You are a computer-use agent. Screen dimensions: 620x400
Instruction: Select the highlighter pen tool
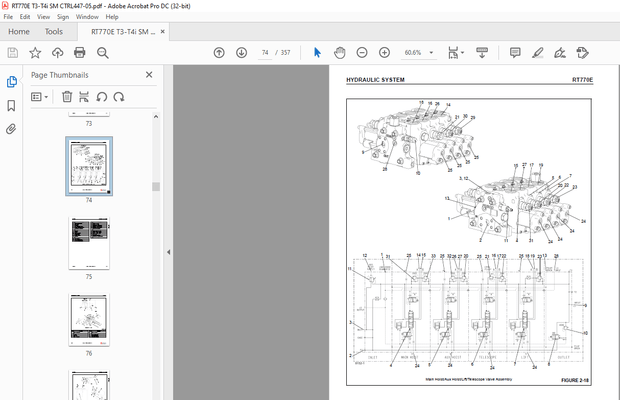pos(537,53)
